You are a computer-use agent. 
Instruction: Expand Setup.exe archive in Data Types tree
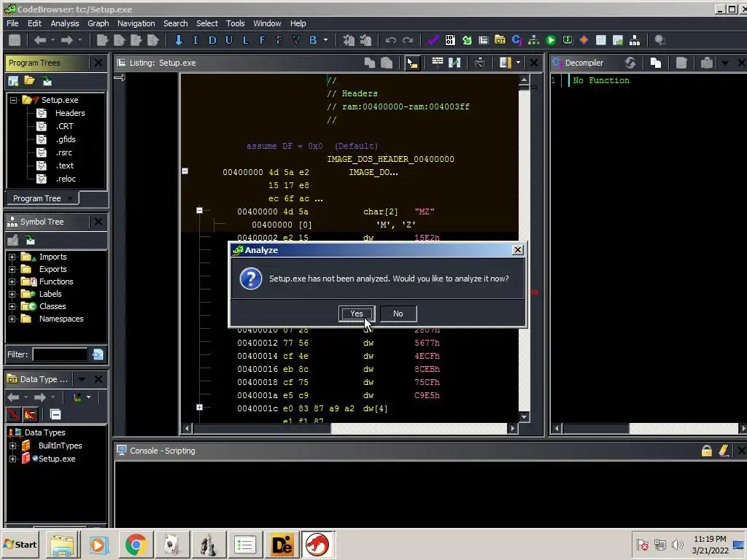click(x=13, y=459)
